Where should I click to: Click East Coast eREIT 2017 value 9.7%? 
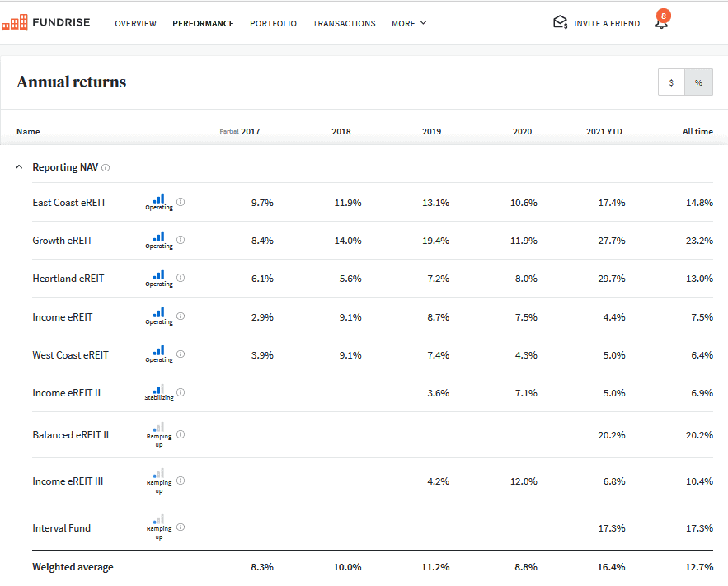(262, 202)
